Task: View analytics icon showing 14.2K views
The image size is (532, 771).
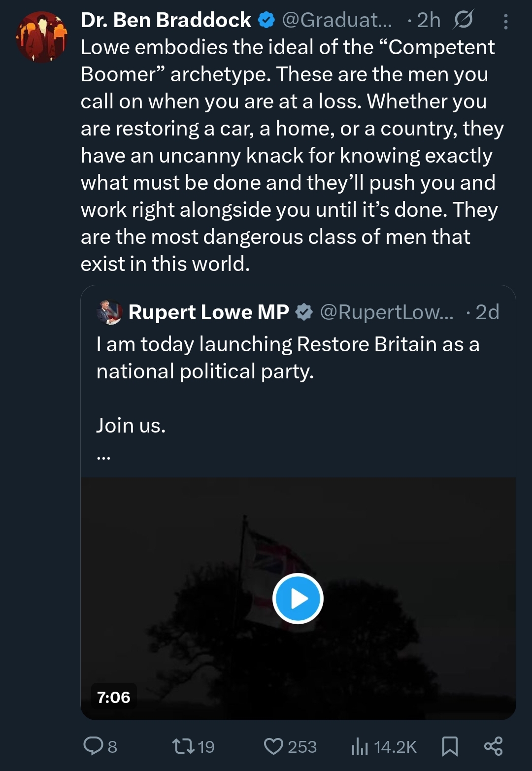Action: coord(360,746)
